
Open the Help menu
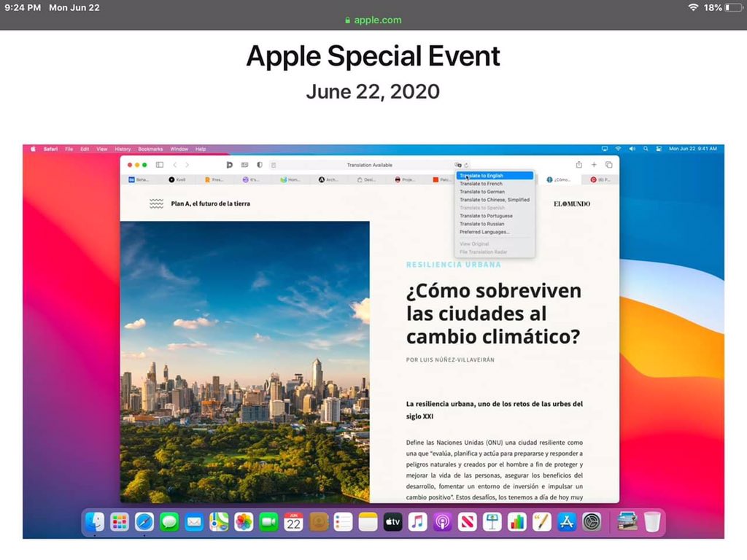201,149
